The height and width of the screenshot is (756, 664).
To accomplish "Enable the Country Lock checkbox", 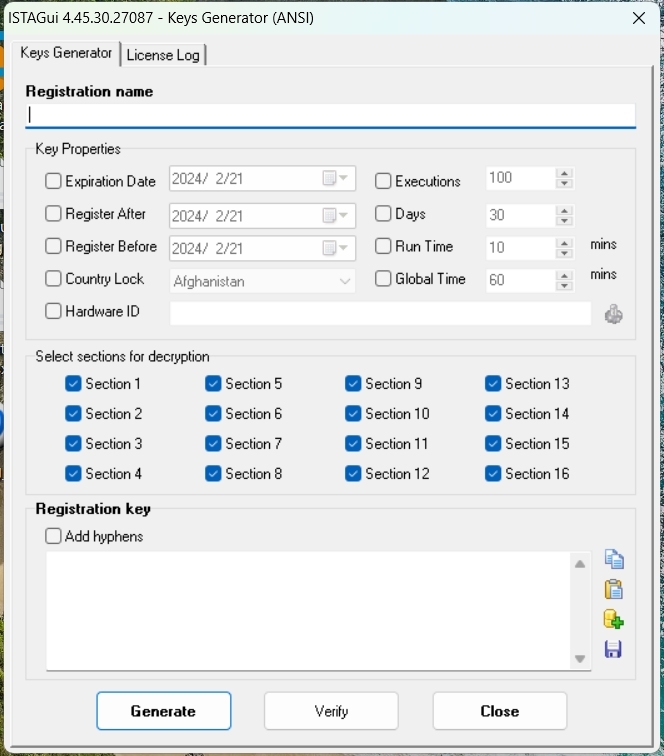I will pyautogui.click(x=53, y=278).
